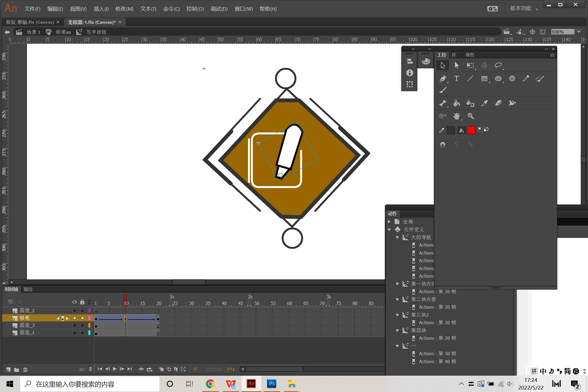Open the stage zoom percentage dropdown
588x392 pixels.
click(579, 32)
